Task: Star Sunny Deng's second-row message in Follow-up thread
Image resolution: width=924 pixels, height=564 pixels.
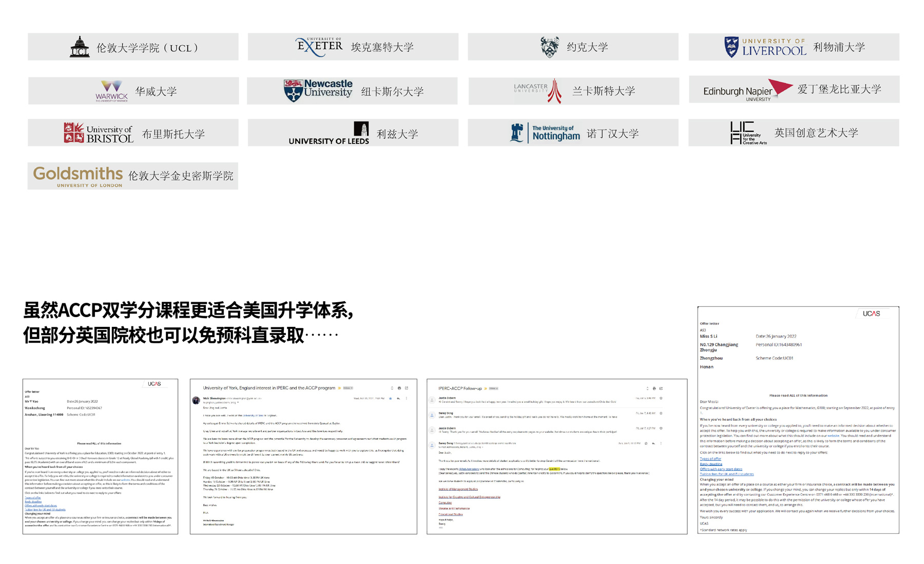Action: (661, 413)
